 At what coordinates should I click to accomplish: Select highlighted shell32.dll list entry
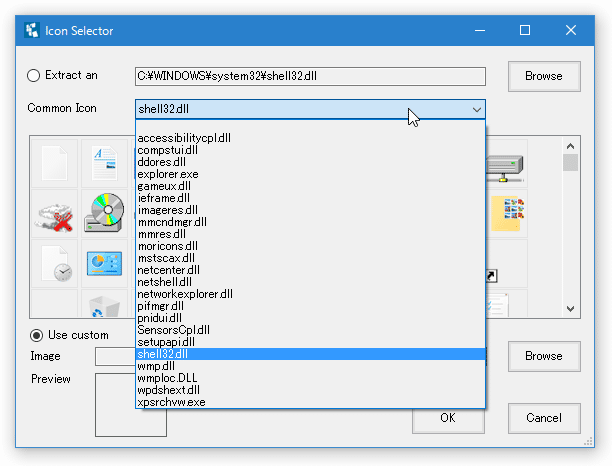click(x=310, y=354)
